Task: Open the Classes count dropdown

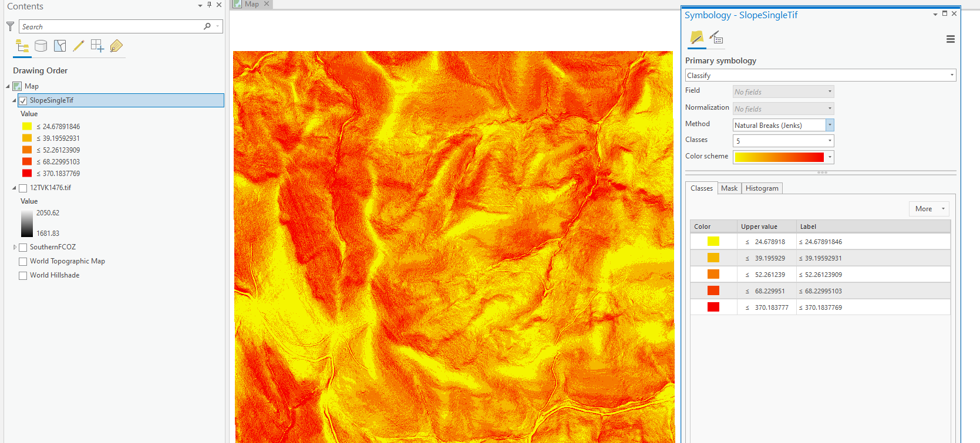Action: (830, 141)
